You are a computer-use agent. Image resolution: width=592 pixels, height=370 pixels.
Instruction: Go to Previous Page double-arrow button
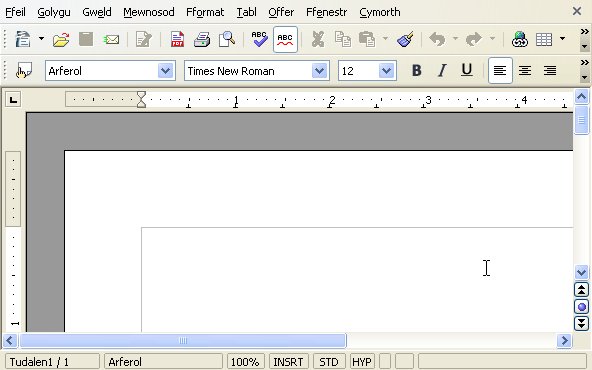point(581,290)
